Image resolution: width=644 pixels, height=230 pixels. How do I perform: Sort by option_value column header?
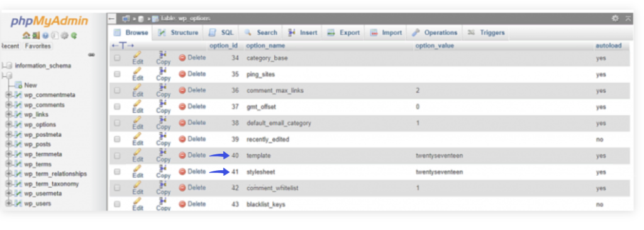pos(435,45)
